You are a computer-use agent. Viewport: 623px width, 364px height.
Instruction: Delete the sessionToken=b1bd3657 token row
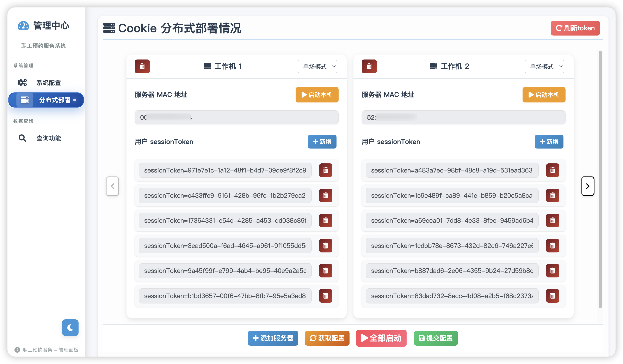pyautogui.click(x=326, y=296)
